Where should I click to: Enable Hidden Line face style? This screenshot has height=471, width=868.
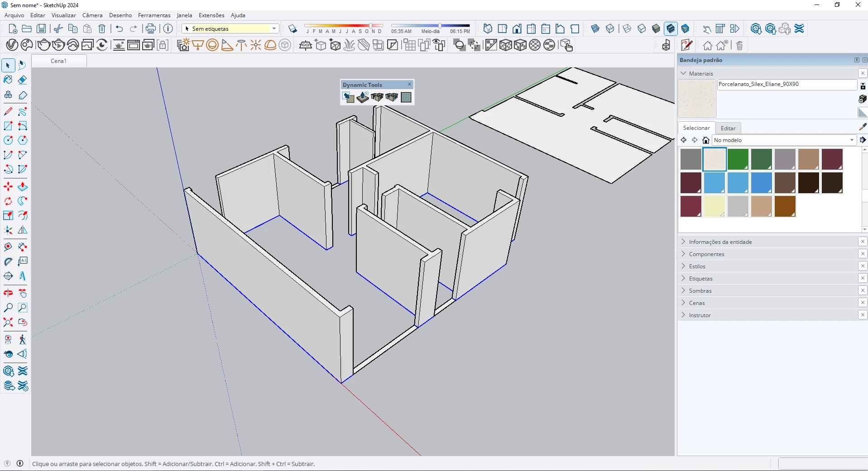point(642,29)
